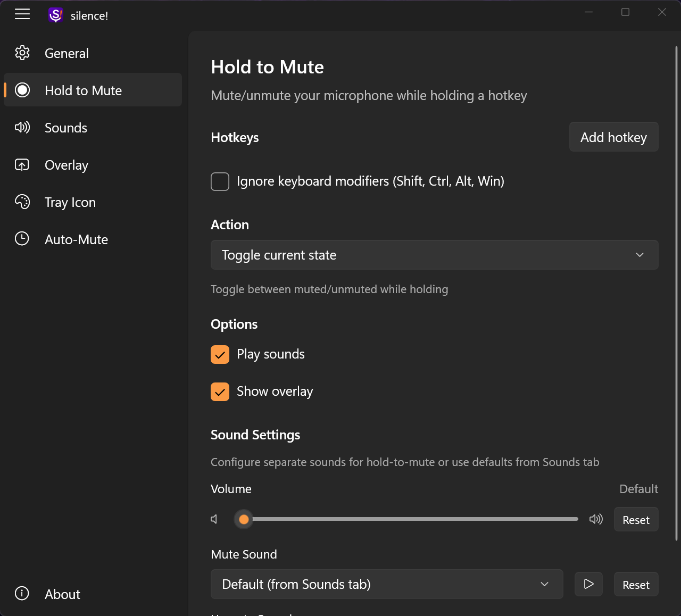Click the Tray Icon palette icon
Viewport: 681px width, 616px height.
(x=22, y=202)
